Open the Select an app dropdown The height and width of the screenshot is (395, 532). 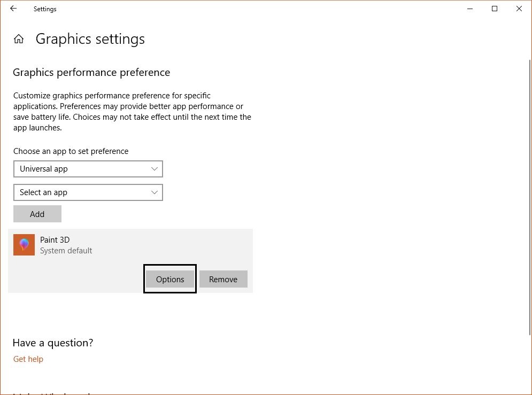(88, 192)
